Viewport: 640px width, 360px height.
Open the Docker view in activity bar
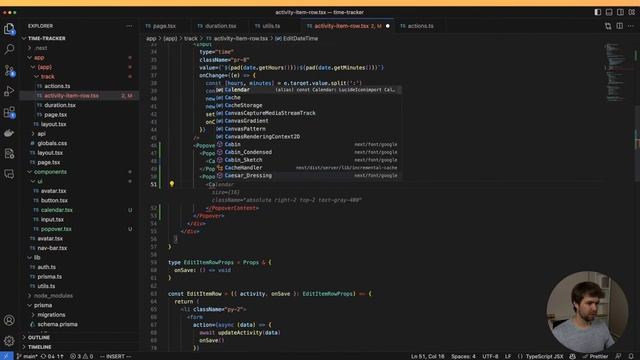click(9, 133)
